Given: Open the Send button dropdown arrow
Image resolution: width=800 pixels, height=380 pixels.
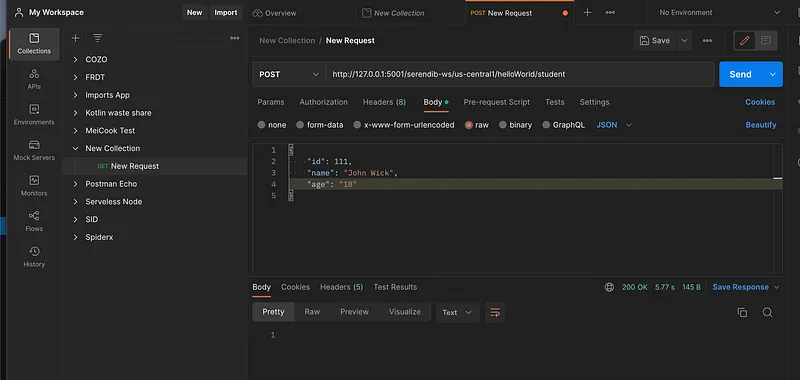Looking at the screenshot, I should click(x=772, y=74).
